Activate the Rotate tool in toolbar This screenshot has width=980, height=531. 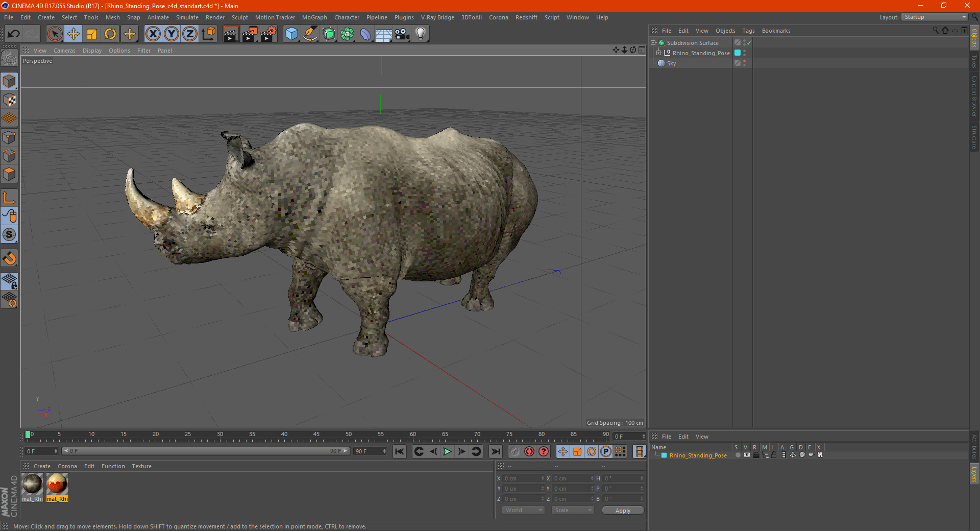pos(110,34)
